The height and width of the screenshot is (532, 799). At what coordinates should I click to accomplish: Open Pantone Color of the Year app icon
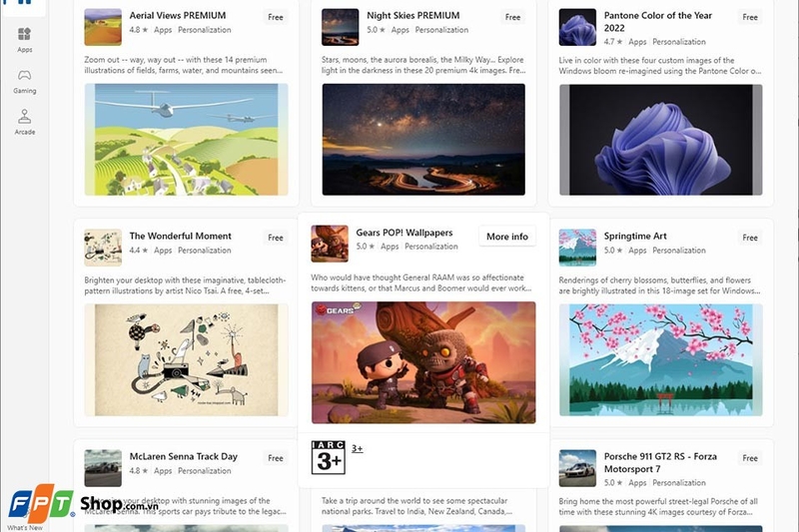pyautogui.click(x=577, y=27)
